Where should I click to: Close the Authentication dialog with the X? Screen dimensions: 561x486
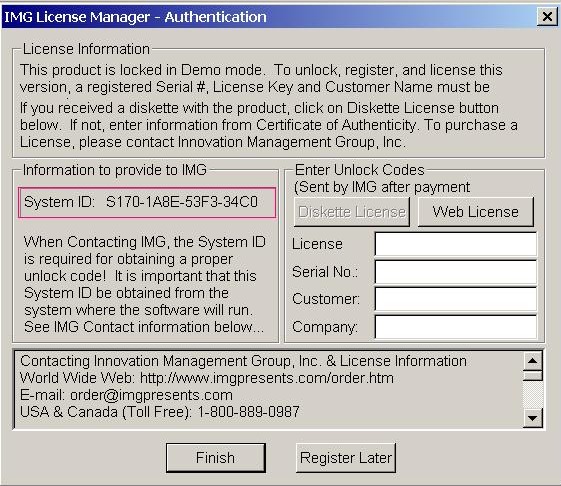(547, 16)
